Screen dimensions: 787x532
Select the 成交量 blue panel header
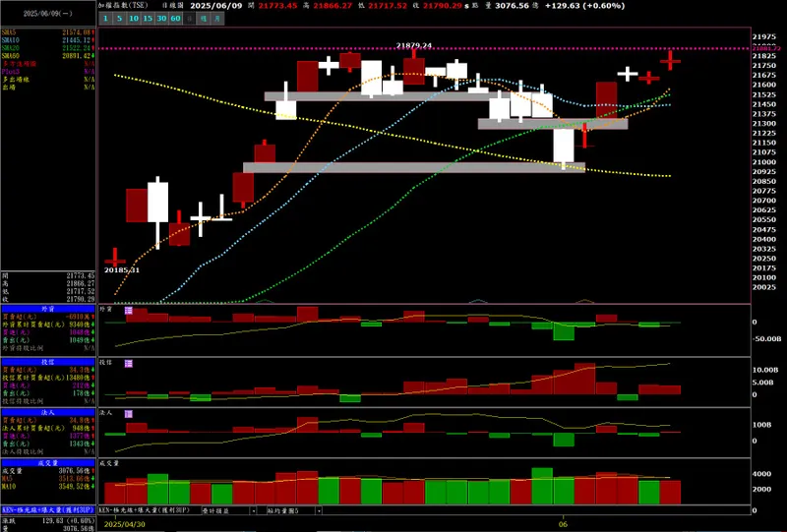(48, 463)
